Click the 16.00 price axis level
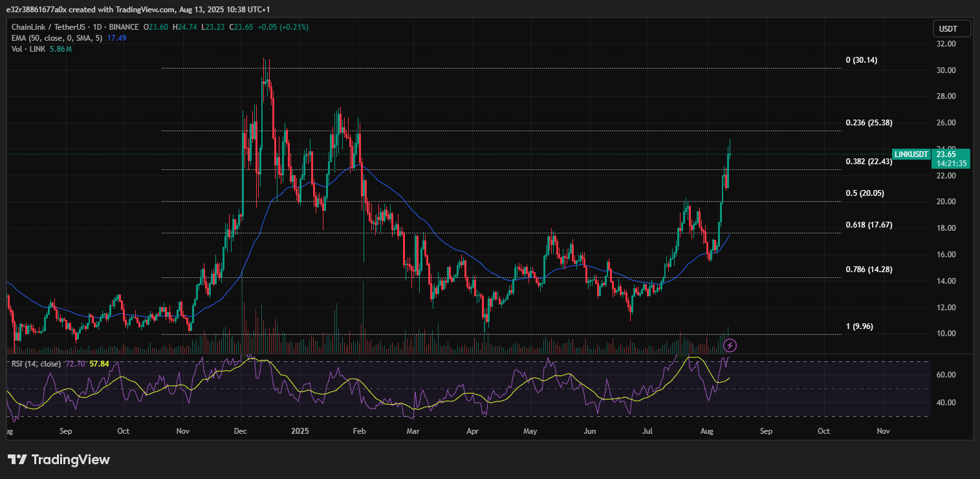This screenshot has height=479, width=980. pyautogui.click(x=946, y=255)
